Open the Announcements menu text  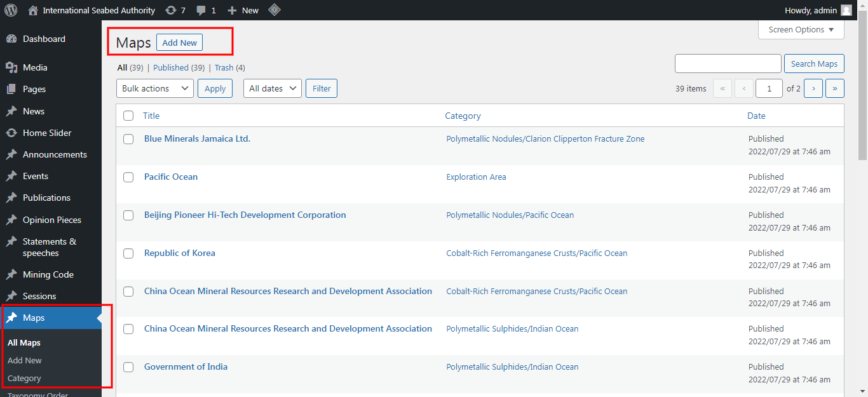pos(55,154)
